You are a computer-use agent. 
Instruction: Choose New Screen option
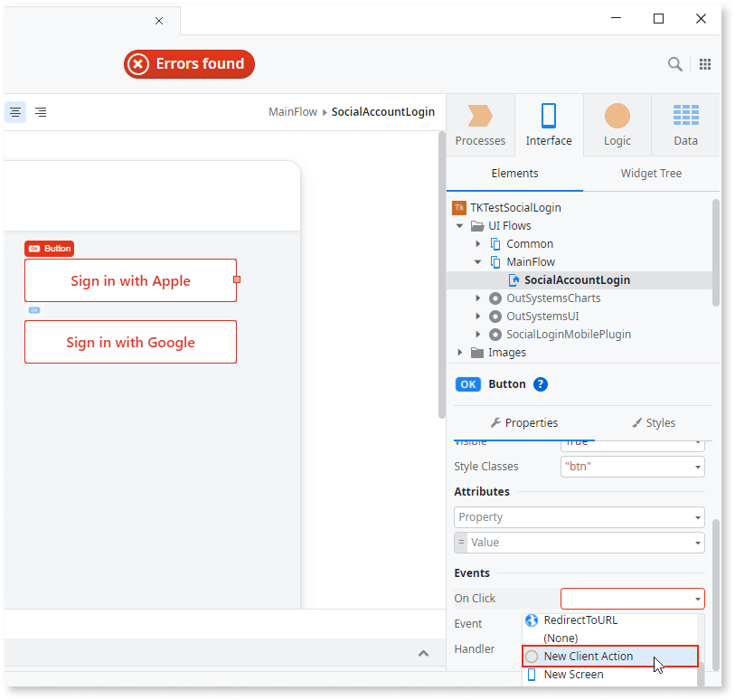(x=610, y=675)
